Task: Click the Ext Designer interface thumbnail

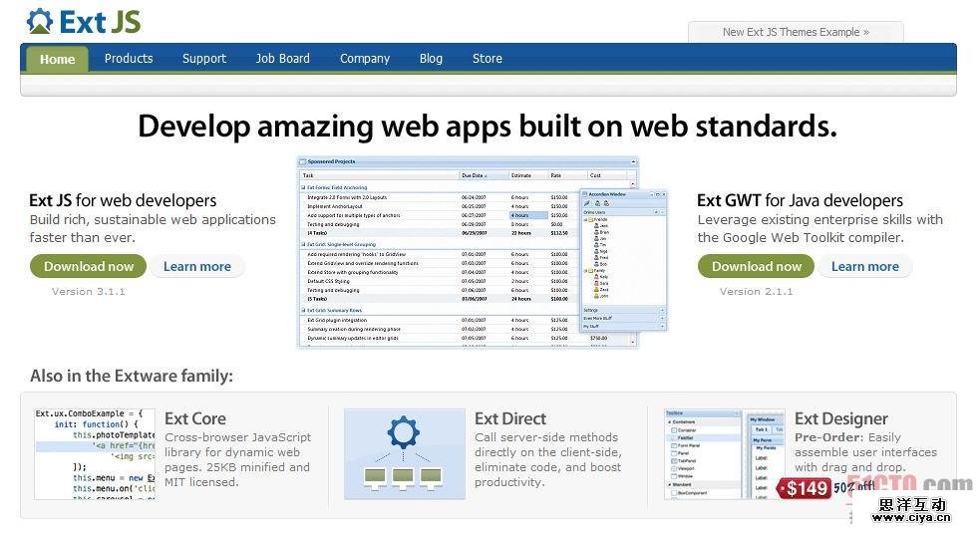Action: [724, 453]
